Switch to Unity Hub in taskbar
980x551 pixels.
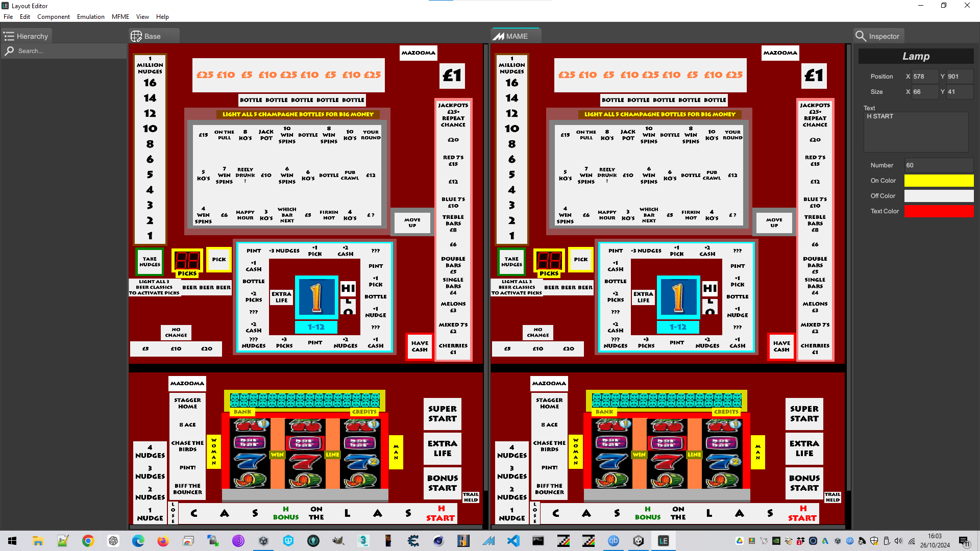pyautogui.click(x=639, y=541)
